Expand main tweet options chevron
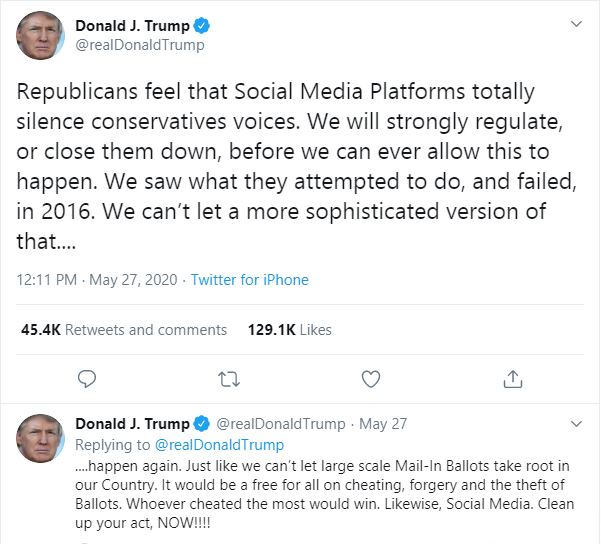The width and height of the screenshot is (601, 544). click(574, 24)
